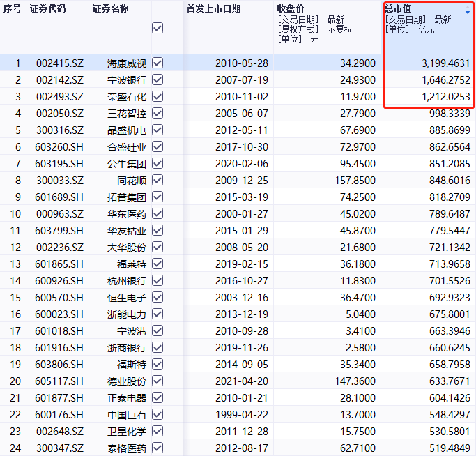The height and width of the screenshot is (456, 476).
Task: Click stock name 泰格医药
Action: 127,448
